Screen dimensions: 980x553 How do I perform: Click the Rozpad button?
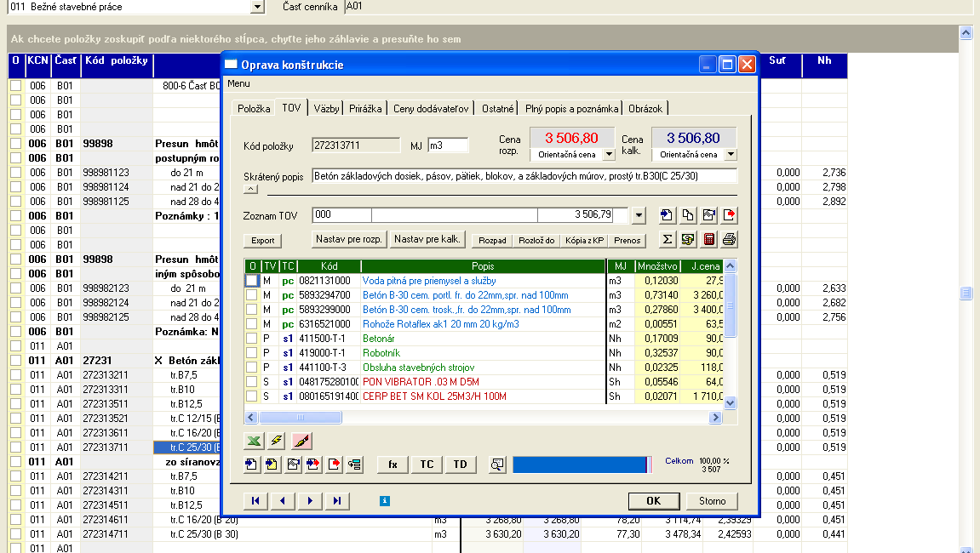(x=492, y=241)
